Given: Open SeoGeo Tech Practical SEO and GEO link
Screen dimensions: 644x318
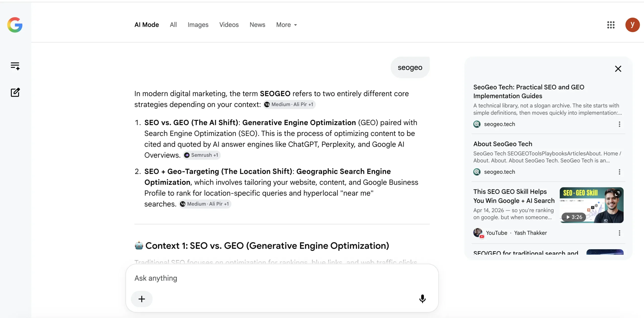Looking at the screenshot, I should [529, 91].
